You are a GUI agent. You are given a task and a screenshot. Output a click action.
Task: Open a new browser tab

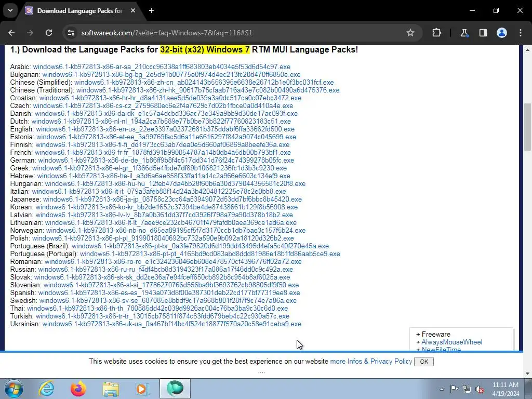[x=152, y=10]
